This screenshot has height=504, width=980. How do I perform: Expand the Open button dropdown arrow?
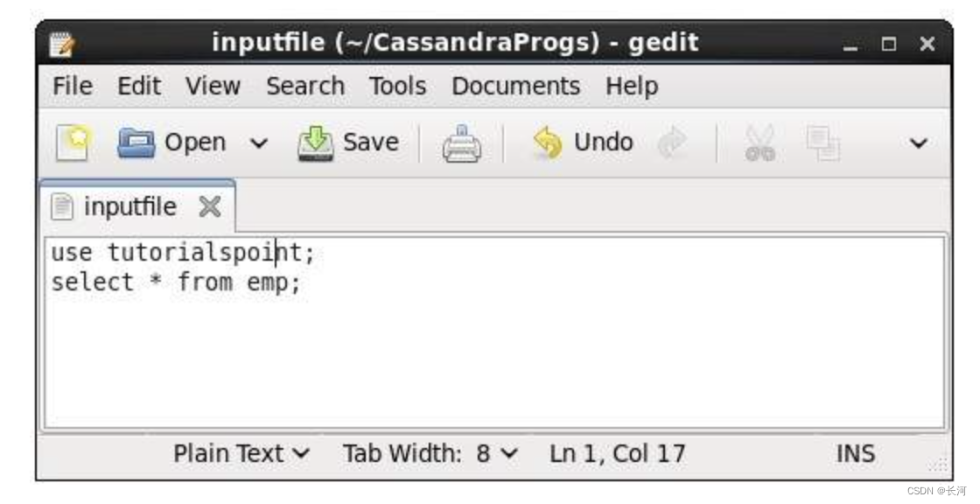[x=258, y=142]
